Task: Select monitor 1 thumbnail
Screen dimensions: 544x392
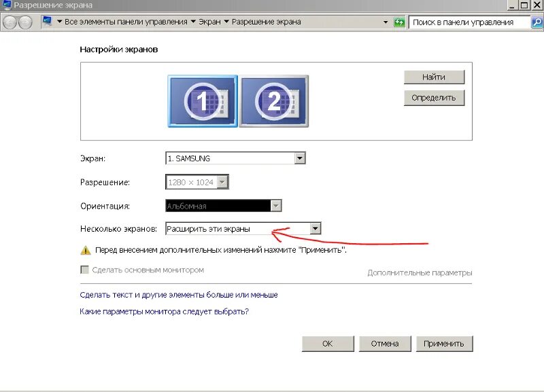Action: point(203,101)
